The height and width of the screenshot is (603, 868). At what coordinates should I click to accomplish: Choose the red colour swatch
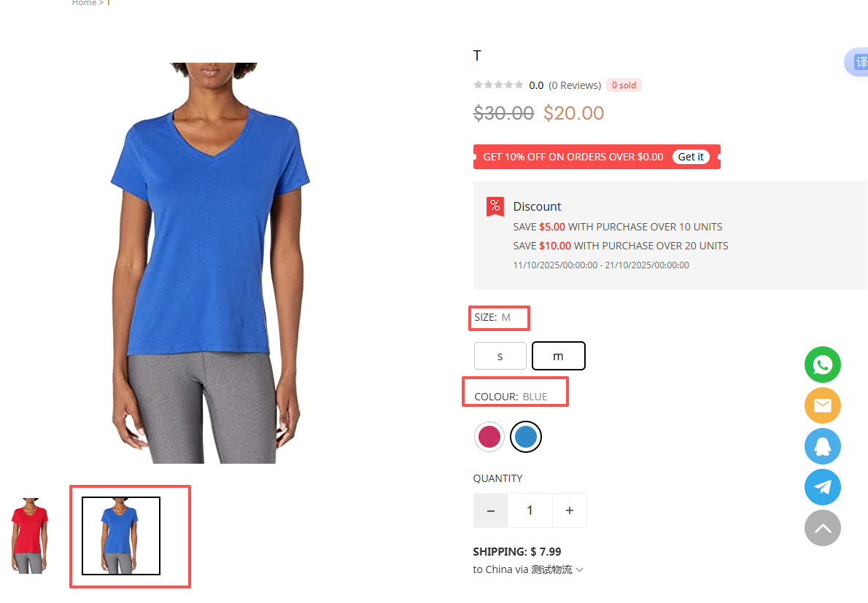point(489,437)
